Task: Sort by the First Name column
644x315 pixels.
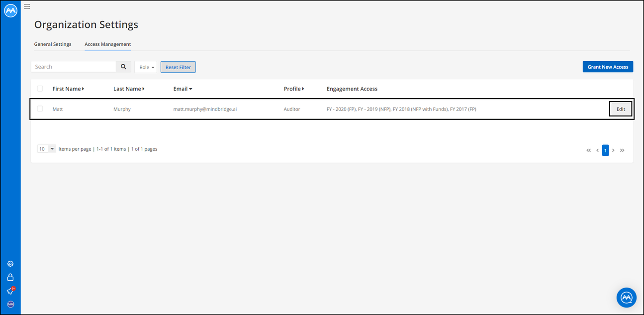Action: click(x=68, y=89)
